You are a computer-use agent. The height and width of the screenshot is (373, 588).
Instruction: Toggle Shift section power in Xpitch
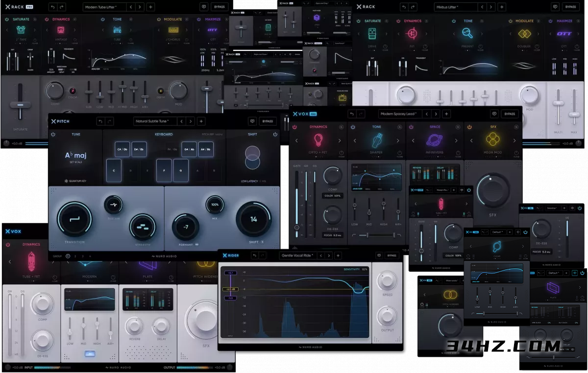click(275, 134)
